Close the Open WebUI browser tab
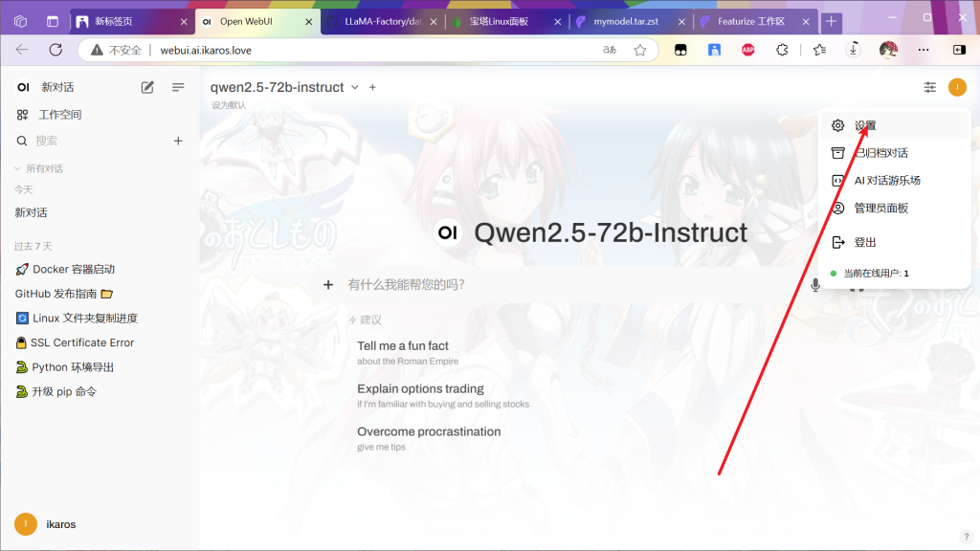This screenshot has width=980, height=551. click(x=309, y=22)
